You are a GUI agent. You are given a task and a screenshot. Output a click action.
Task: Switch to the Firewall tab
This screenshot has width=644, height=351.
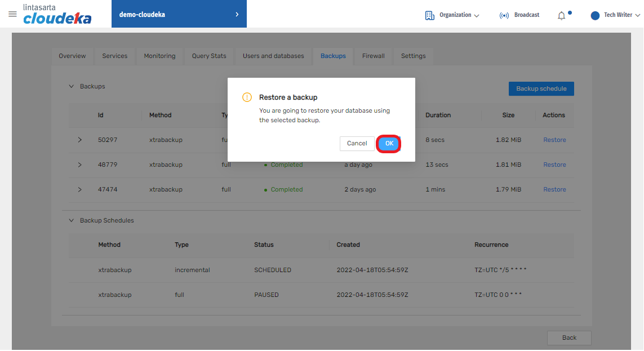click(373, 56)
